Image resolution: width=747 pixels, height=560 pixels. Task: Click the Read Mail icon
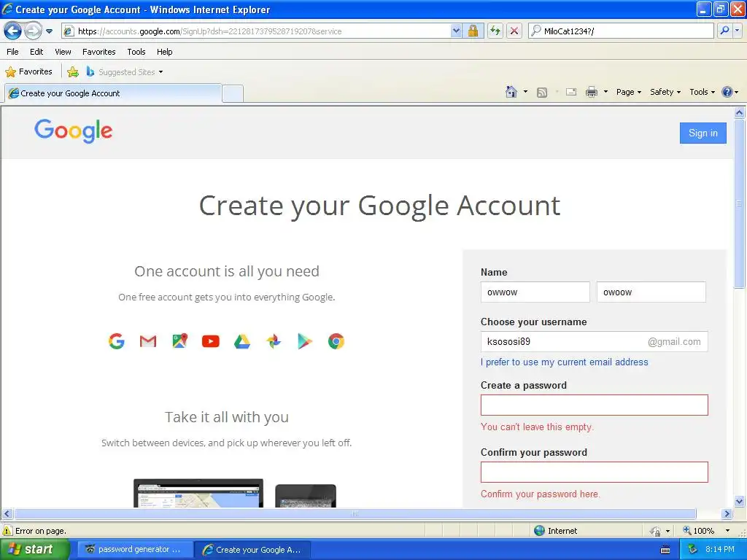point(571,92)
